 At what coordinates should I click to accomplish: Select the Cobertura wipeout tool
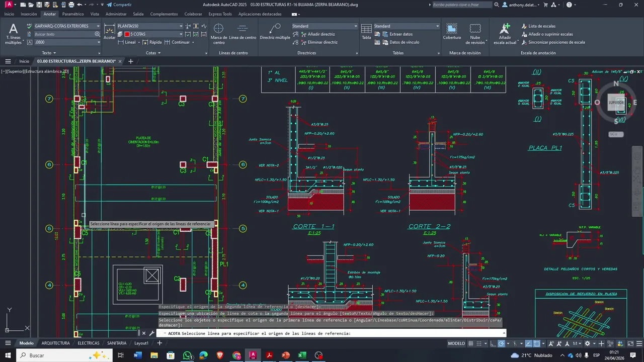coord(452,31)
